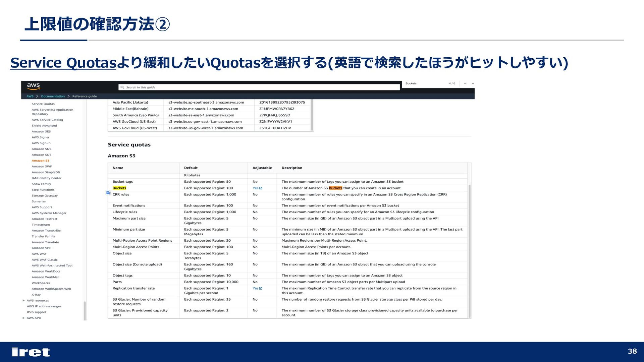Open Shield Advanced sidebar item
The width and height of the screenshot is (644, 362).
pyautogui.click(x=44, y=126)
